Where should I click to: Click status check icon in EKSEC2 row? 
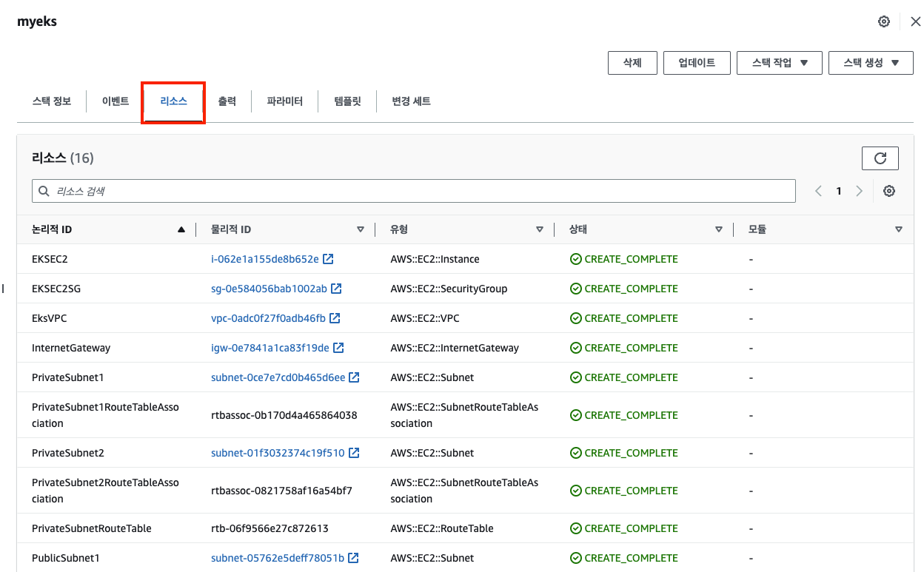(575, 259)
